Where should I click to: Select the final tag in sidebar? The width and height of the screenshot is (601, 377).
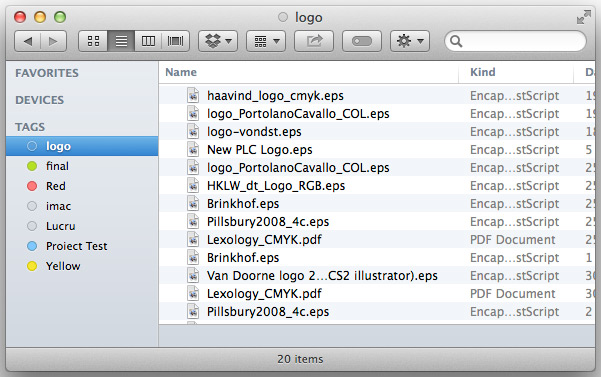click(82, 166)
